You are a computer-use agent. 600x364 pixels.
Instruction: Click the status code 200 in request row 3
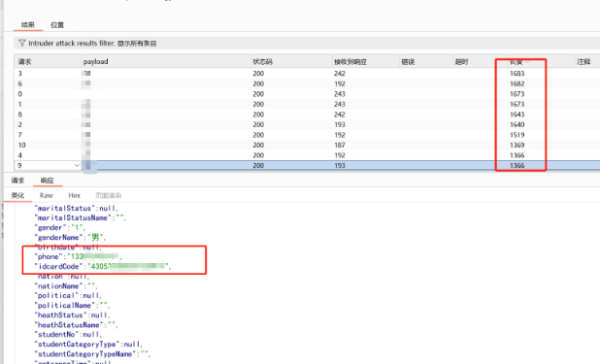click(x=258, y=73)
